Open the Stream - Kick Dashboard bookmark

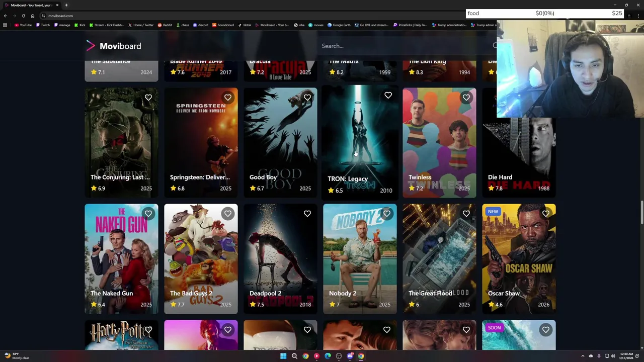coord(106,25)
